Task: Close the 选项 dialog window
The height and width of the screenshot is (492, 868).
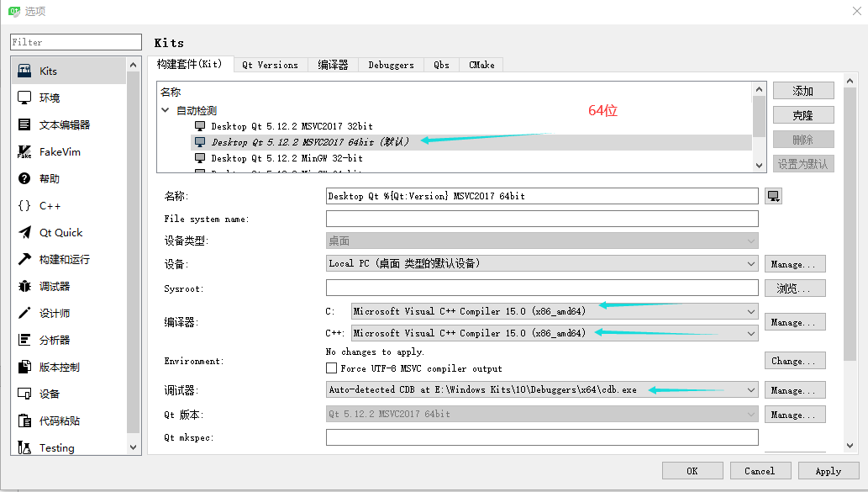Action: tap(856, 11)
